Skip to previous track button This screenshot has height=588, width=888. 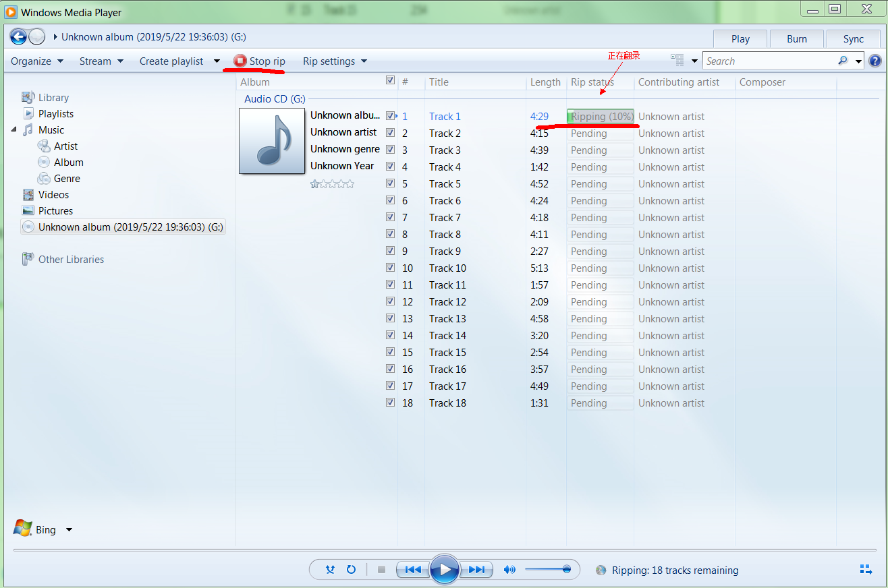(x=412, y=570)
